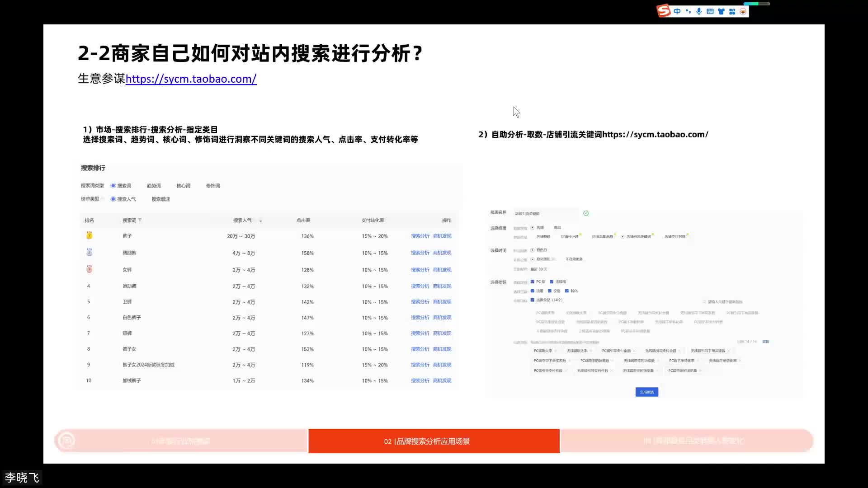Select the microphone icon in the floating toolbar

699,11
